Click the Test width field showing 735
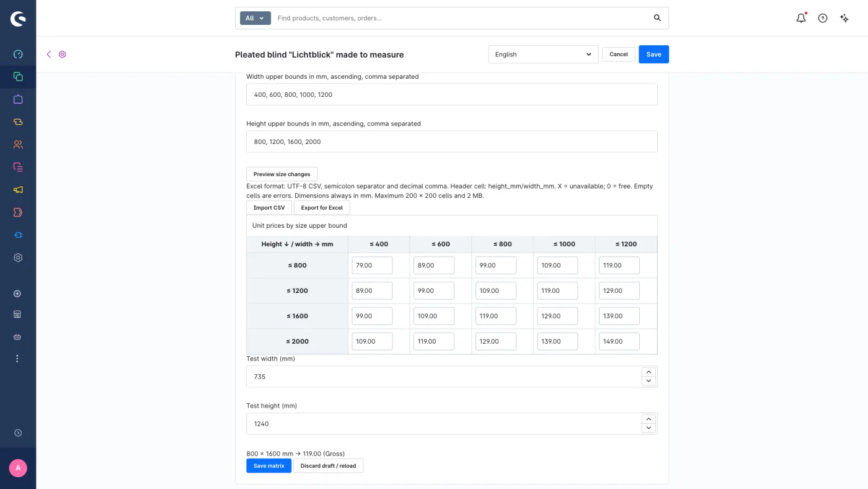 click(x=443, y=377)
